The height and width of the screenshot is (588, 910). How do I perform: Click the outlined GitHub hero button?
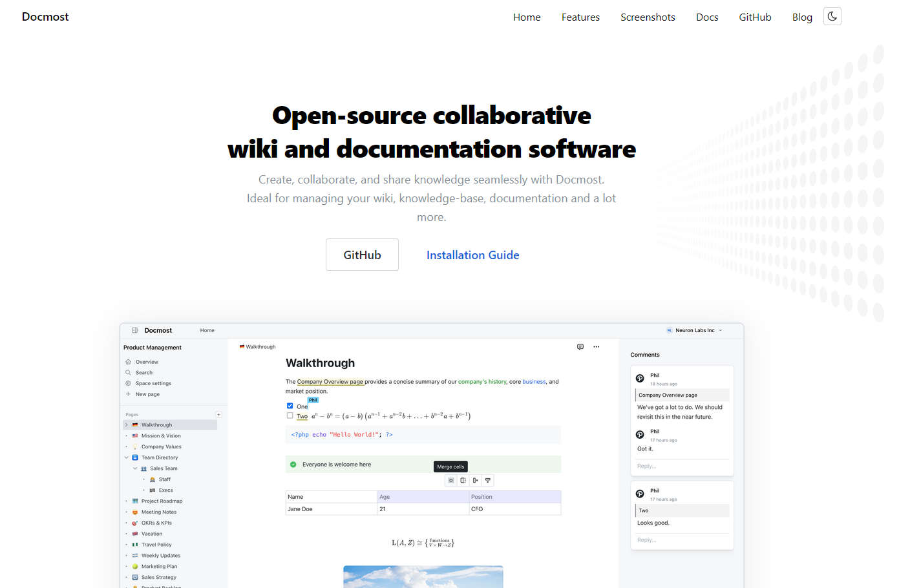(x=362, y=255)
